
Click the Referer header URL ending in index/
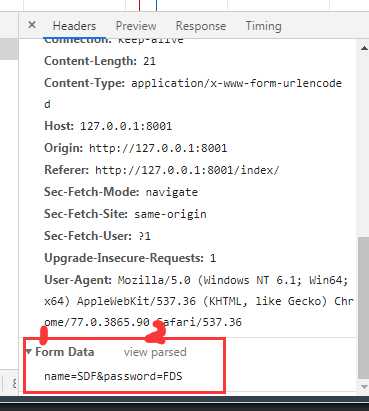coord(187,170)
